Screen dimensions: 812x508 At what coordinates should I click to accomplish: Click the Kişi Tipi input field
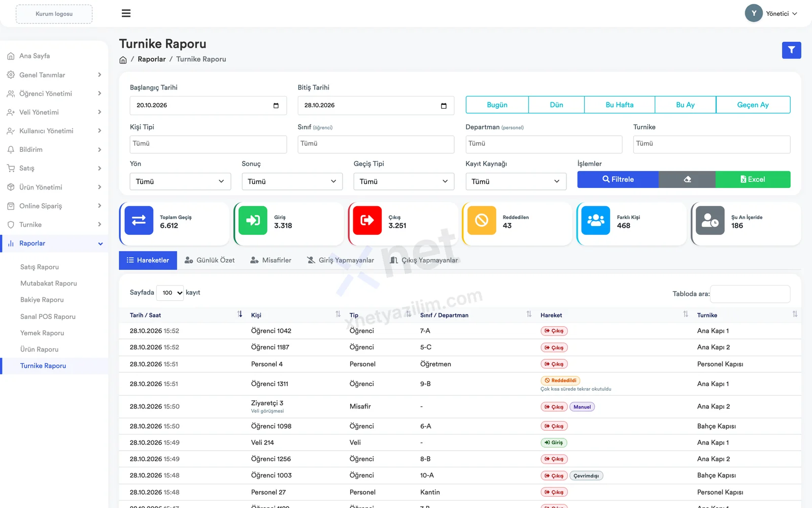click(x=208, y=144)
